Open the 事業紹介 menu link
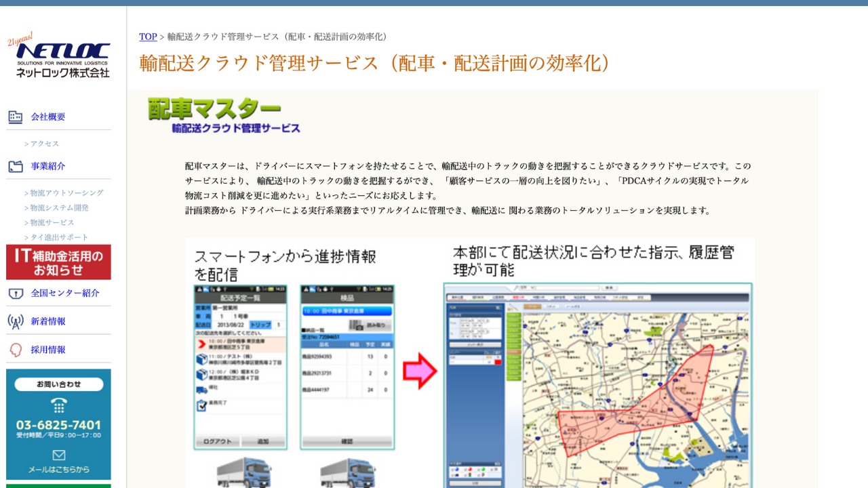 tap(48, 166)
